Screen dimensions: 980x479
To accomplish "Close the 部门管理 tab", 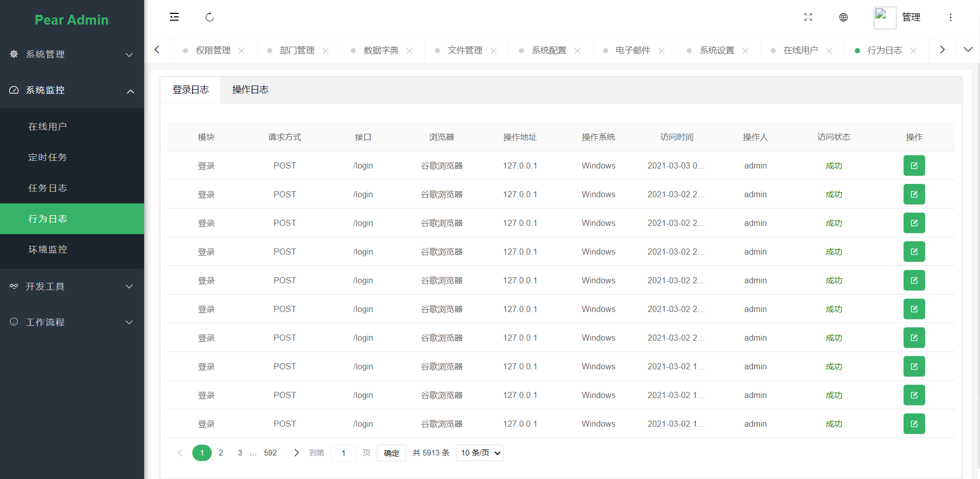I will [326, 51].
